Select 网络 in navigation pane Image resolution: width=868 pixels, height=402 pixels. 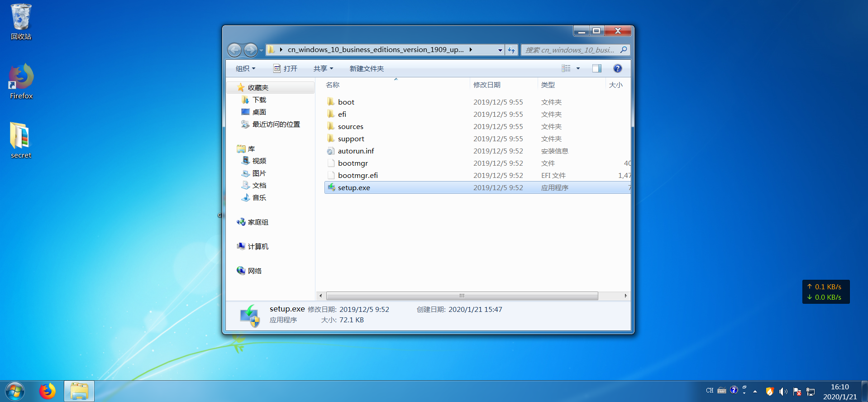255,271
